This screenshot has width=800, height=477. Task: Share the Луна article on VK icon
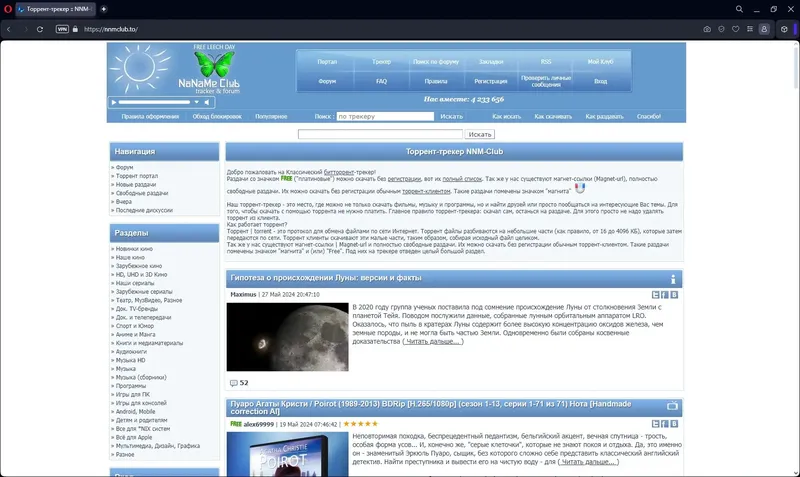click(x=674, y=295)
